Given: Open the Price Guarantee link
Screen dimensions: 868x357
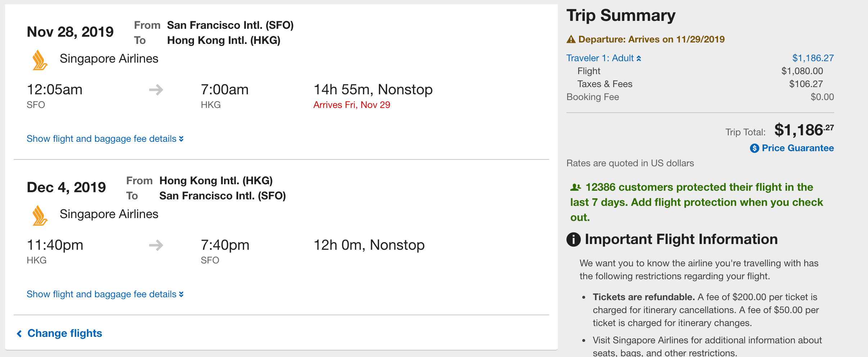Looking at the screenshot, I should point(797,148).
